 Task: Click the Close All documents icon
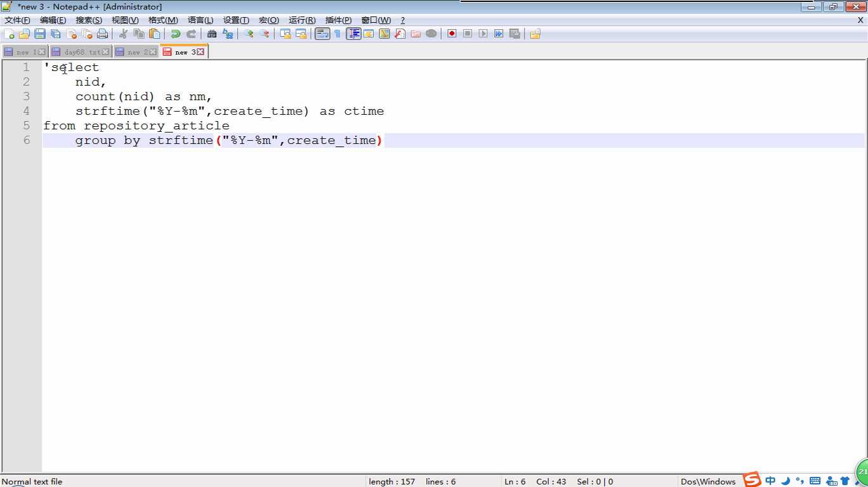pos(87,34)
